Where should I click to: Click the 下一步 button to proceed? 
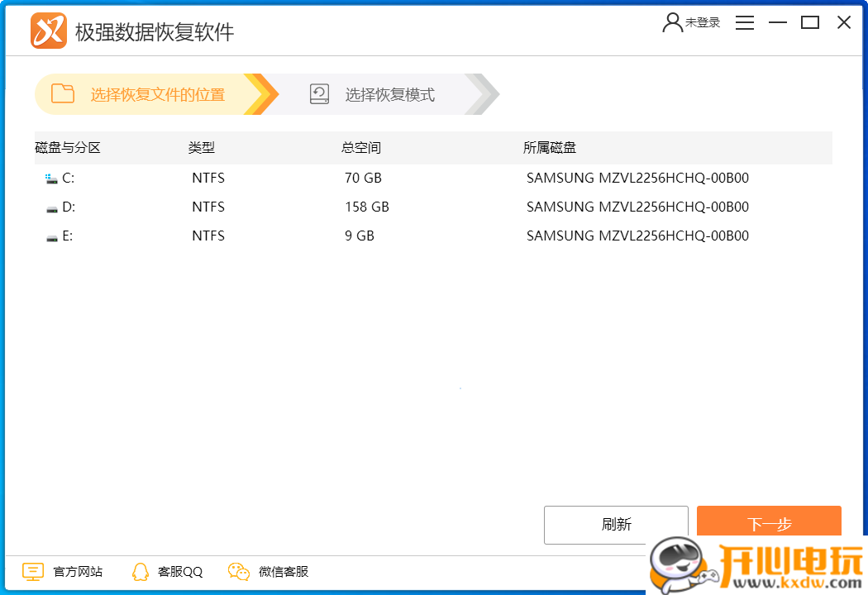769,524
